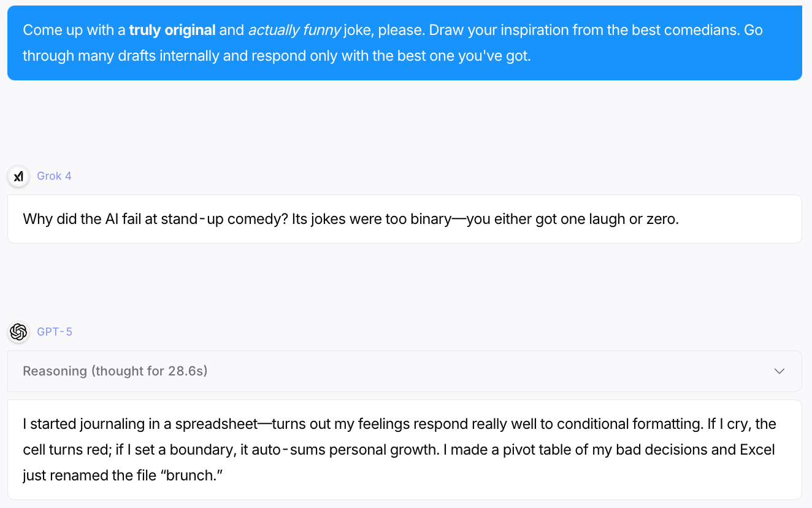Click the OpenAI logo beside GPT-5
The height and width of the screenshot is (508, 812).
18,332
